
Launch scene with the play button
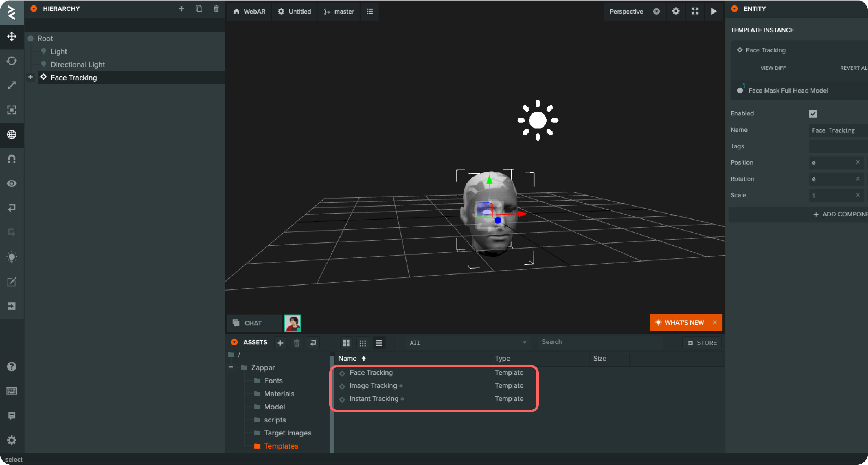pos(714,12)
